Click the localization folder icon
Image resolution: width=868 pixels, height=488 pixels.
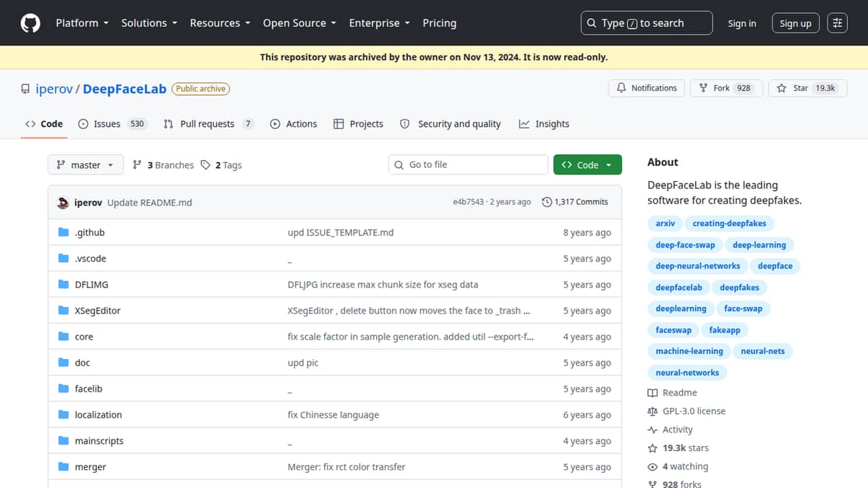pyautogui.click(x=64, y=415)
